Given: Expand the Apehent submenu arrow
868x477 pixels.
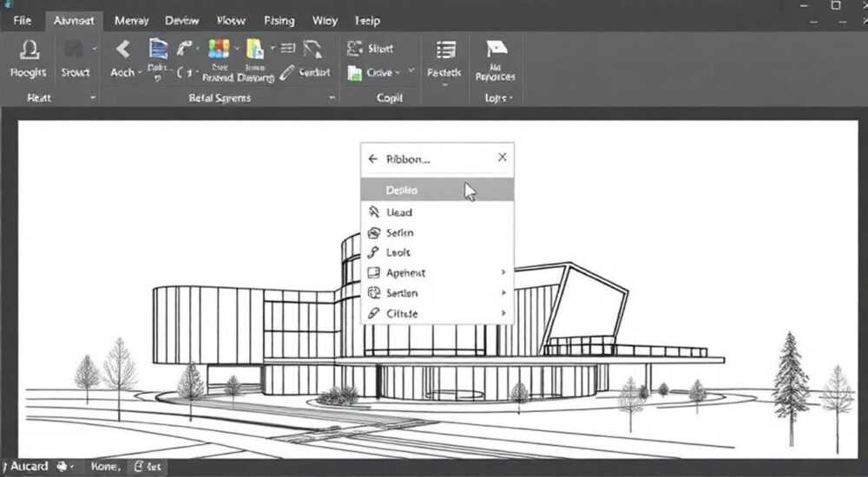Looking at the screenshot, I should pos(503,272).
